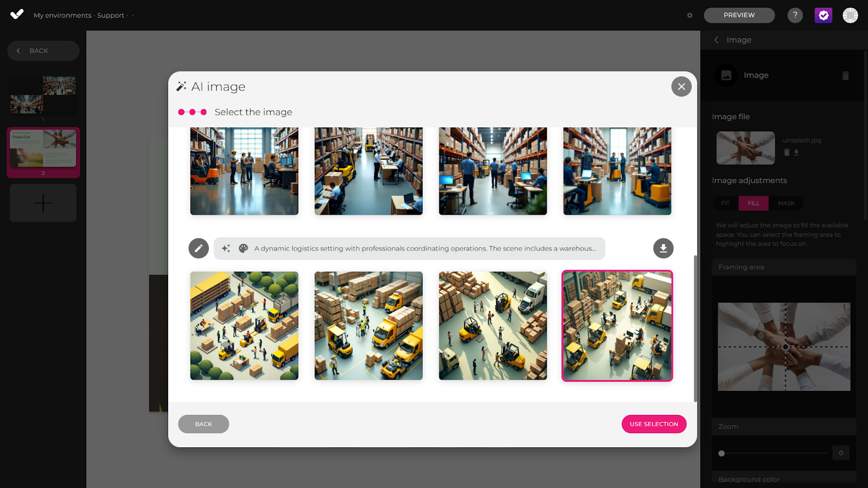Image resolution: width=868 pixels, height=488 pixels.
Task: Open the help question mark icon
Action: [795, 15]
